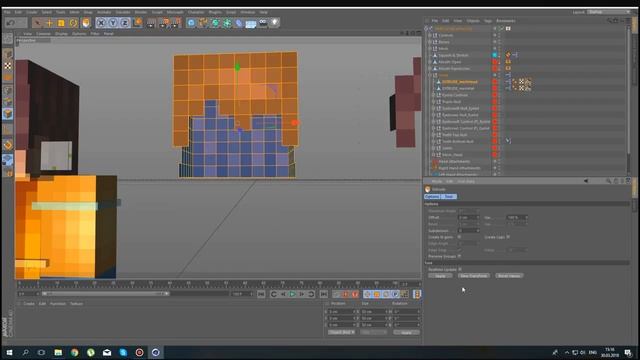
Task: Collapse the Head object in tree
Action: click(430, 75)
